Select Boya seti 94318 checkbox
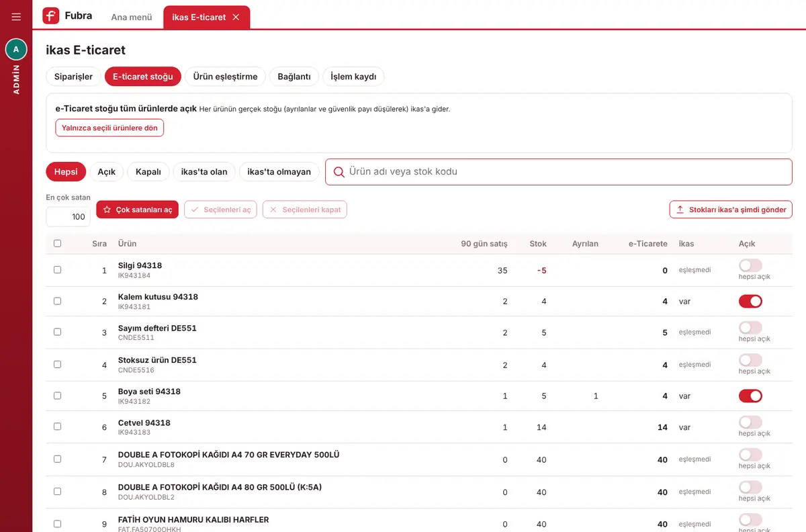The height and width of the screenshot is (532, 806). coord(57,396)
